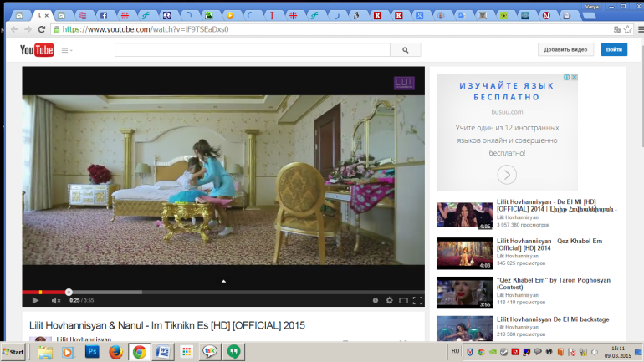
Task: Open the YouTube guide menu dropdown
Action: point(67,50)
